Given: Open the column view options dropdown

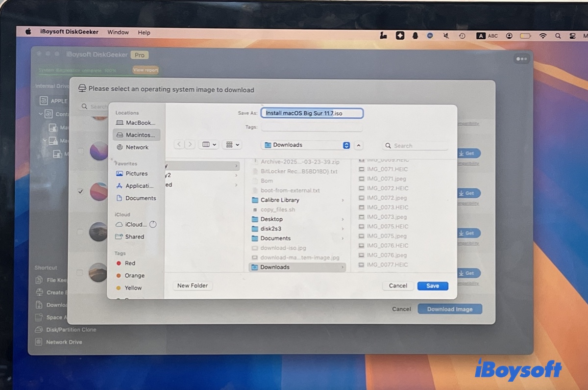Looking at the screenshot, I should 210,145.
